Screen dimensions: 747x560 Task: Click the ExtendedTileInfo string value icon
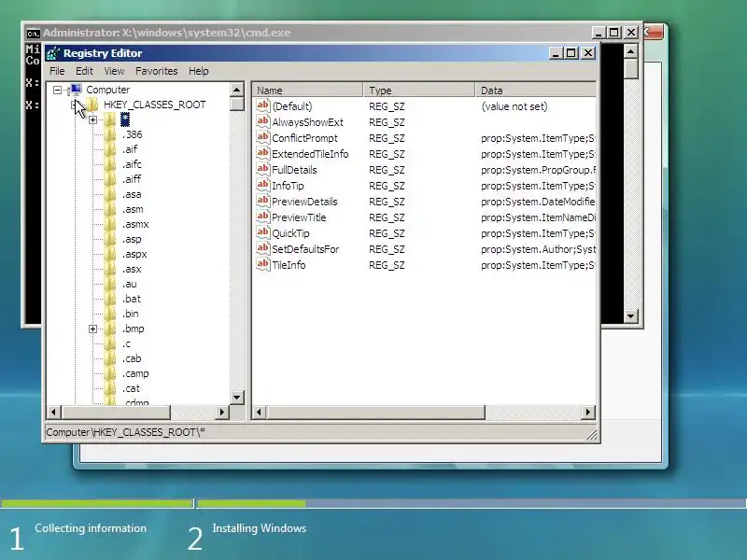tap(263, 153)
